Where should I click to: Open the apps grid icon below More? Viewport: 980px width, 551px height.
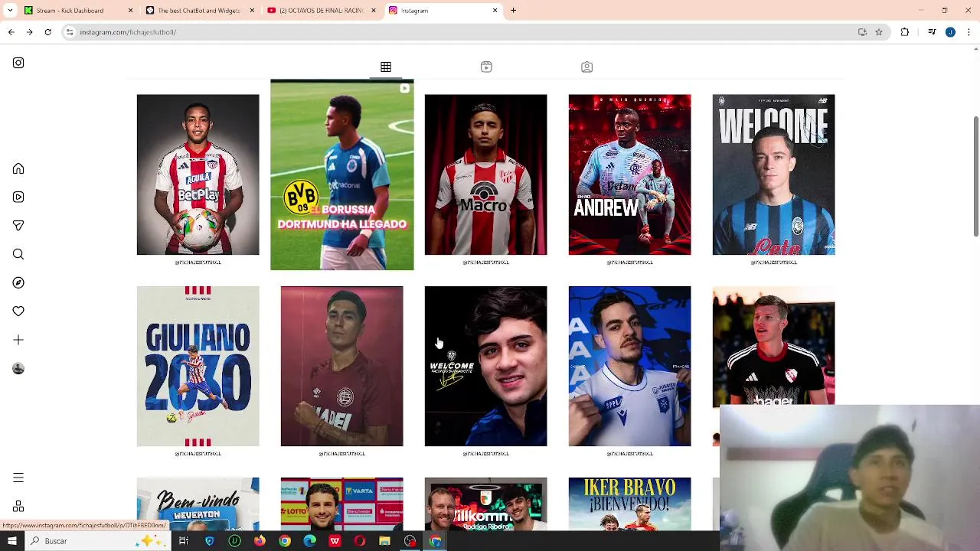click(18, 507)
